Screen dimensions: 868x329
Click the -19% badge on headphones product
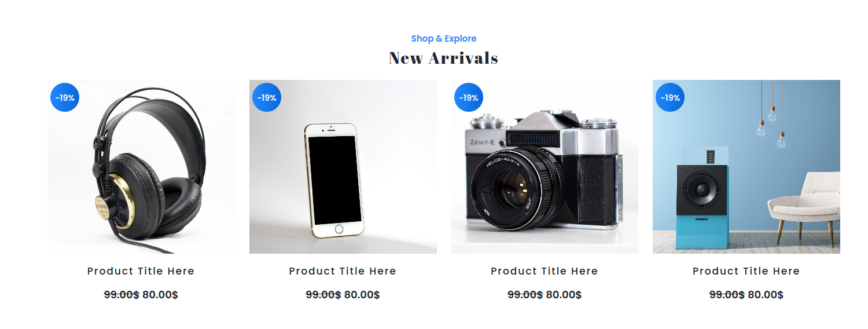pyautogui.click(x=65, y=97)
